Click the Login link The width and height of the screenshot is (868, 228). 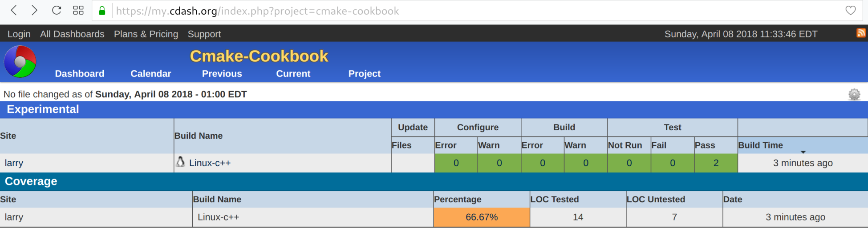pyautogui.click(x=19, y=34)
